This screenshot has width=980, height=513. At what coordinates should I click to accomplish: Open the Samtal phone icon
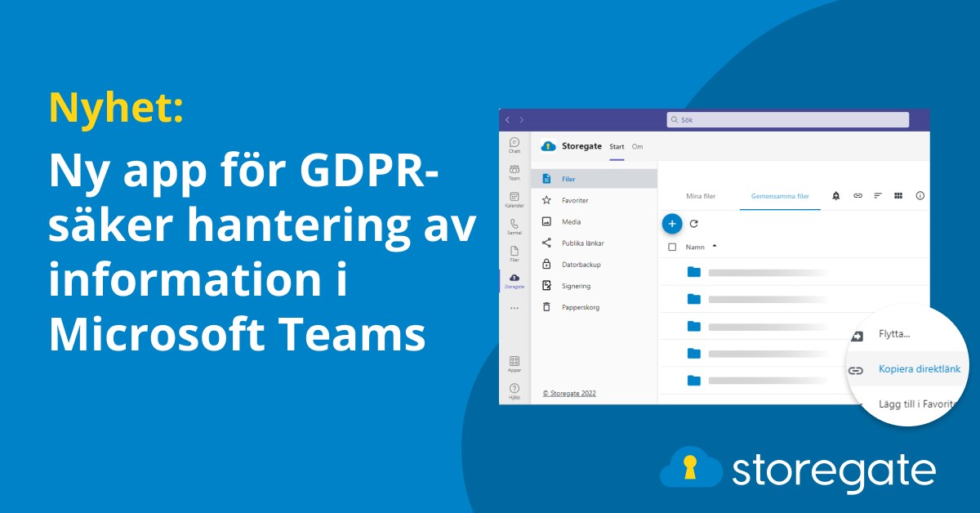[514, 225]
